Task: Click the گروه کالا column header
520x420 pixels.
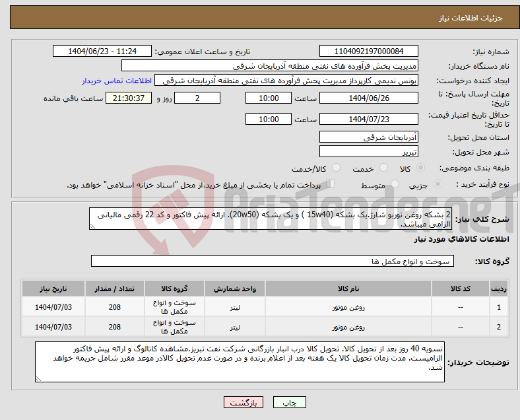Action: coord(174,289)
